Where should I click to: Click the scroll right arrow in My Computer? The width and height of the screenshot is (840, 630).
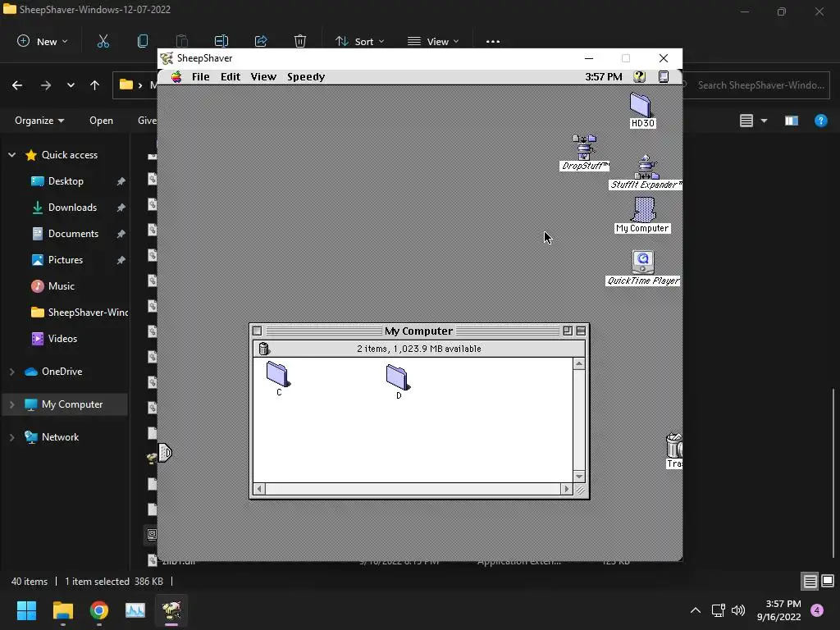[x=566, y=489]
